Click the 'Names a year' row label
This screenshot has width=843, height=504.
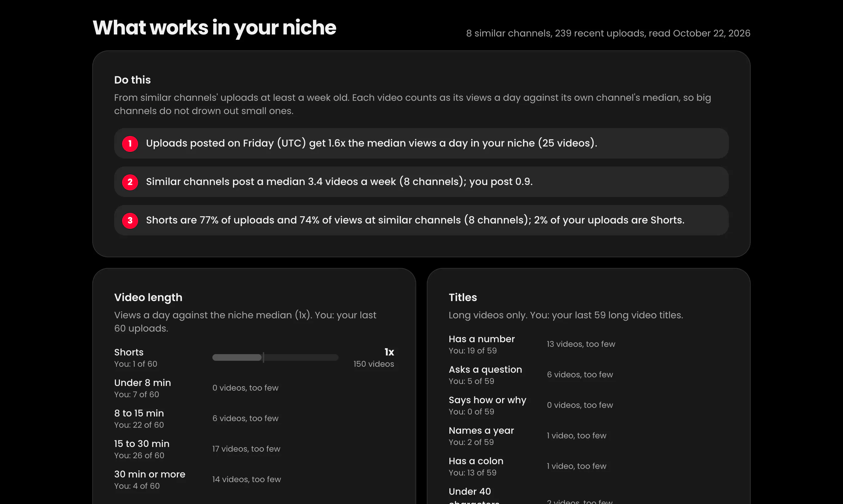click(x=481, y=431)
